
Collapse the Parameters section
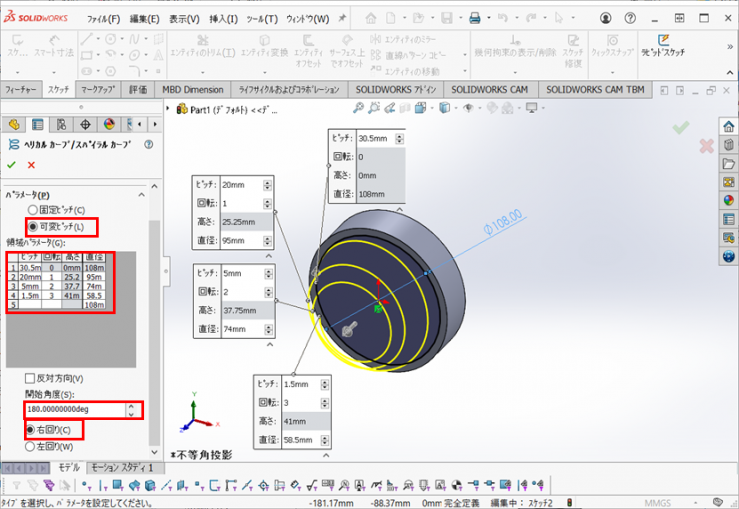[141, 195]
